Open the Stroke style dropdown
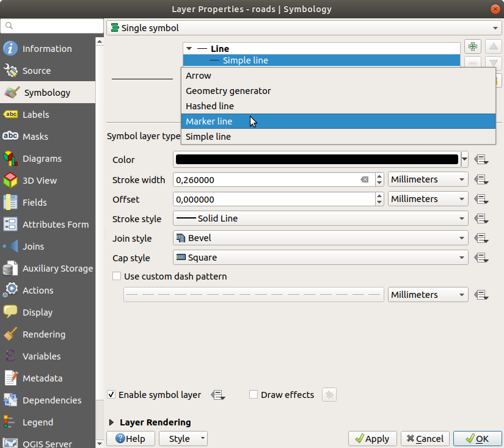 [320, 219]
